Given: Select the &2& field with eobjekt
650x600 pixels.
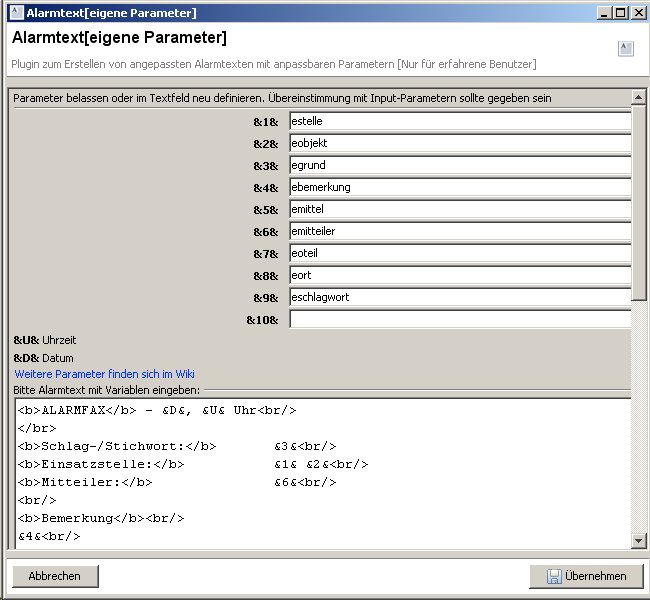Looking at the screenshot, I should coord(459,143).
